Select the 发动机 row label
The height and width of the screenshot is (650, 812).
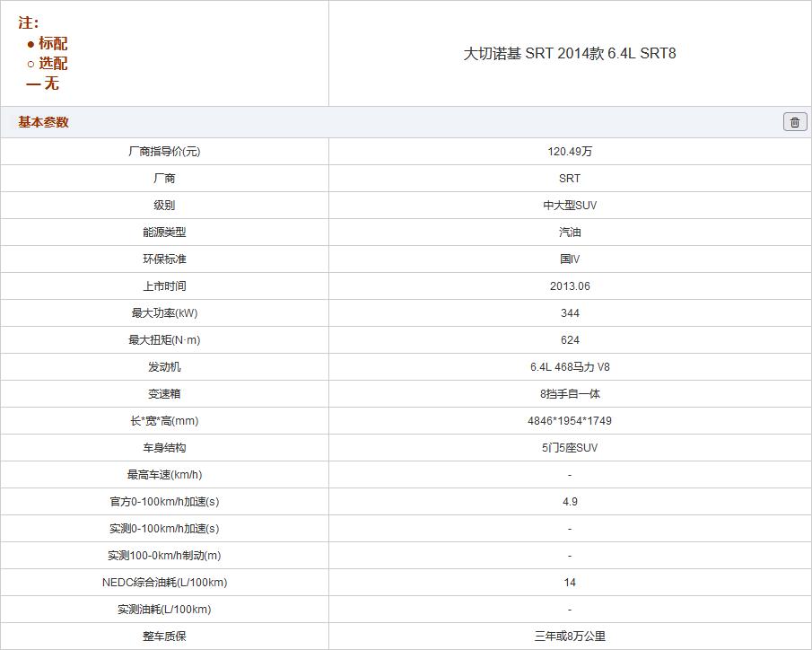tap(164, 367)
